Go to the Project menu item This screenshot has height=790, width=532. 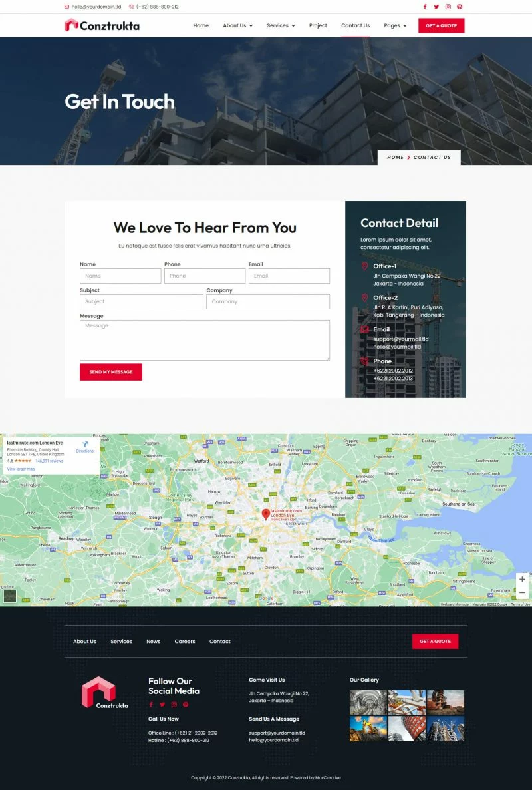pyautogui.click(x=318, y=25)
